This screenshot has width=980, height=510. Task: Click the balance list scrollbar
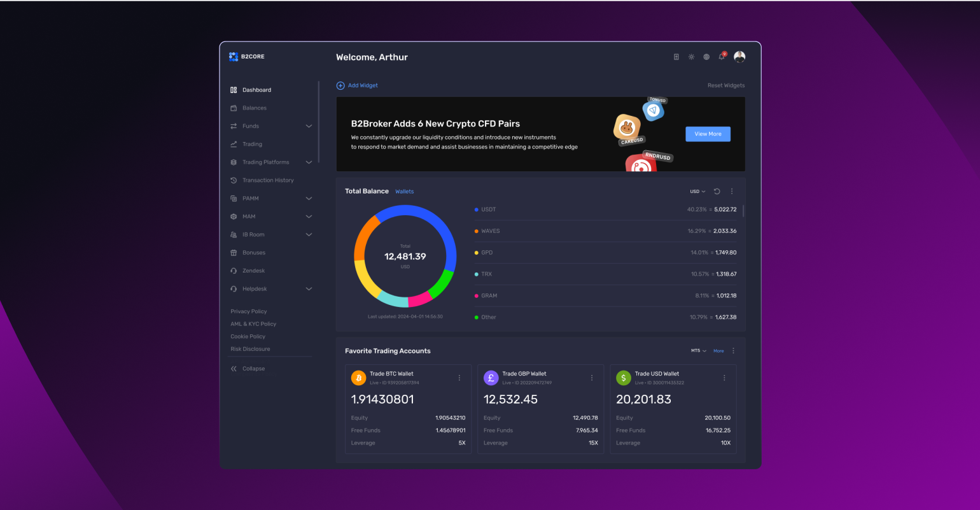[x=743, y=211]
